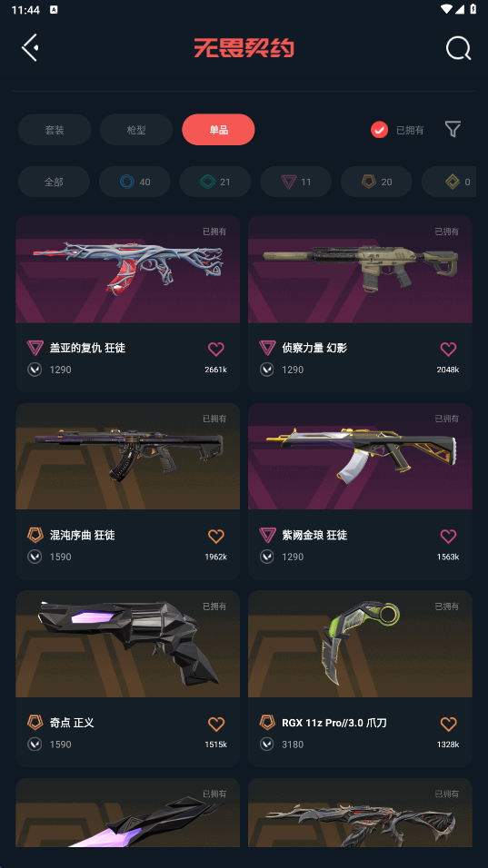Image resolution: width=488 pixels, height=868 pixels.
Task: Filter by blue circle tier showing 40
Action: click(134, 182)
